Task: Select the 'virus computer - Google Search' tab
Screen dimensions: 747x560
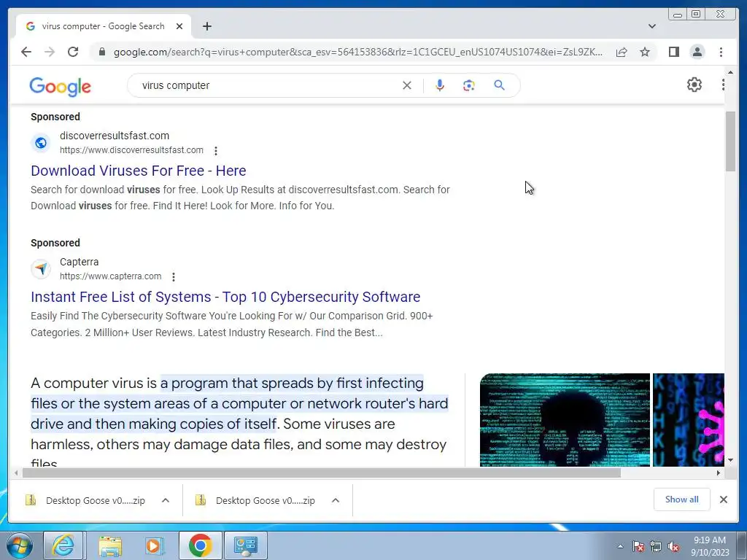Action: click(x=104, y=26)
